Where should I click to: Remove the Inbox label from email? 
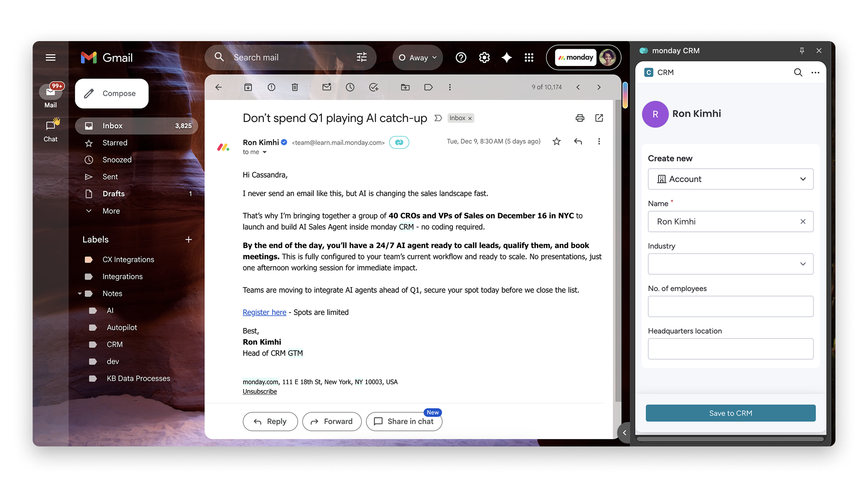470,118
